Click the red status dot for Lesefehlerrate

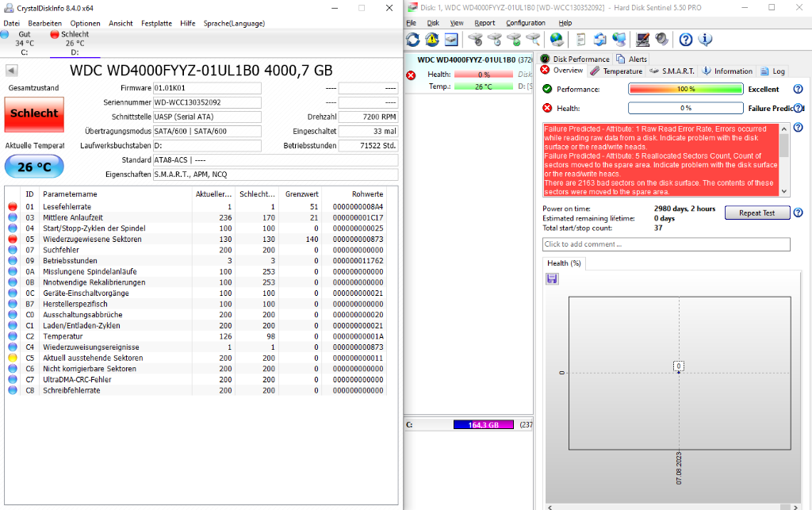[x=13, y=206]
